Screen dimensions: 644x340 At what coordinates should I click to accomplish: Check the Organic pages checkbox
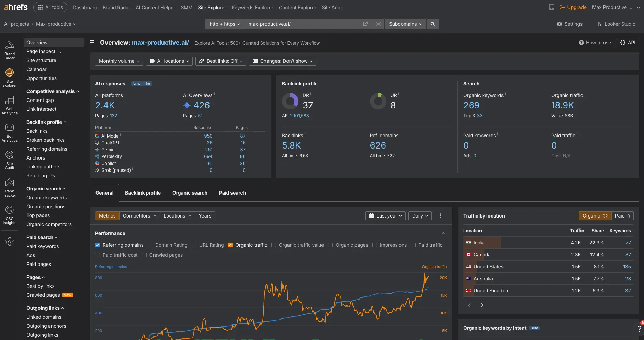(x=330, y=245)
